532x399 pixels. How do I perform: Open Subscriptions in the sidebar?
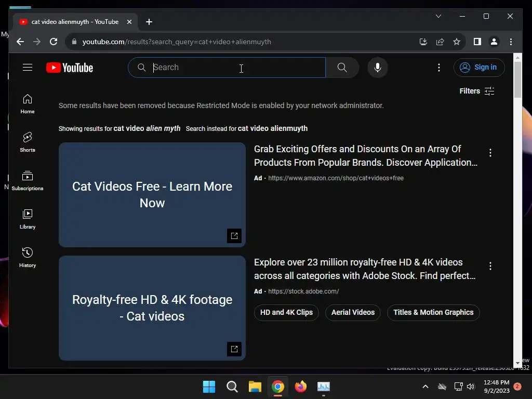(x=28, y=181)
